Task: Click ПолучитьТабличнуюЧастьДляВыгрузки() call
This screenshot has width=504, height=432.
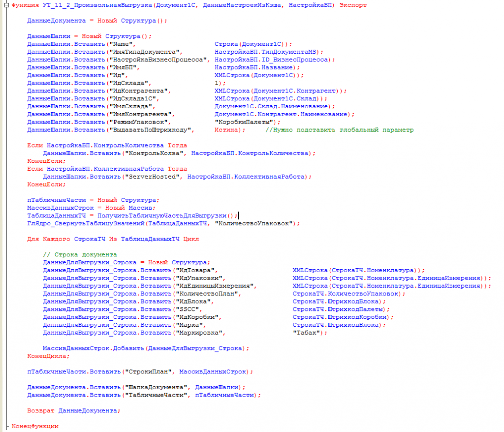Action: (x=166, y=216)
